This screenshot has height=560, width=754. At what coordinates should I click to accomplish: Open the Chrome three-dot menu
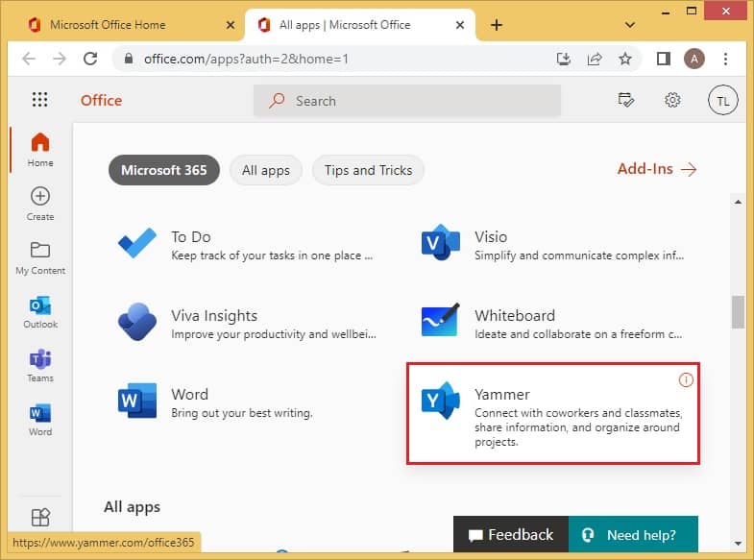725,59
